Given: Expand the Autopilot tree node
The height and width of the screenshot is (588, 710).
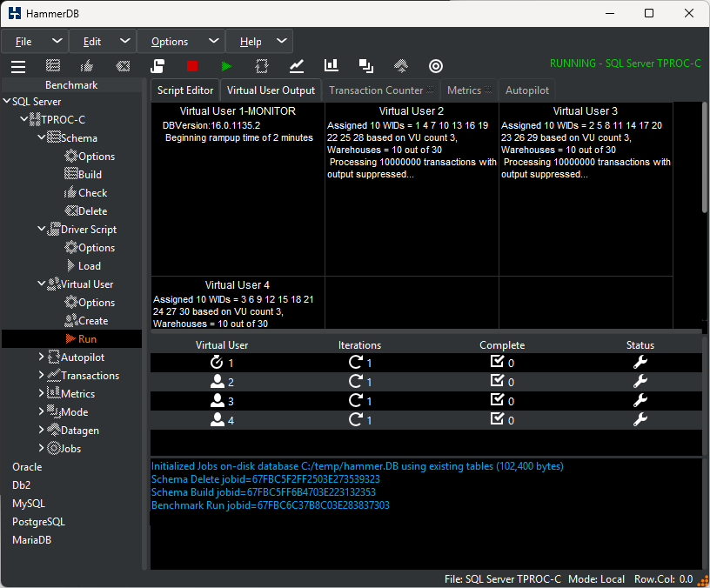Looking at the screenshot, I should 41,357.
